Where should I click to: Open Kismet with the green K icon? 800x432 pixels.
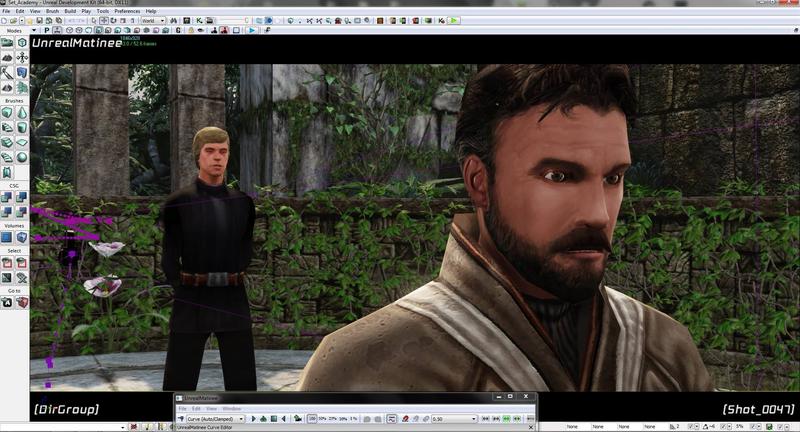click(x=199, y=20)
